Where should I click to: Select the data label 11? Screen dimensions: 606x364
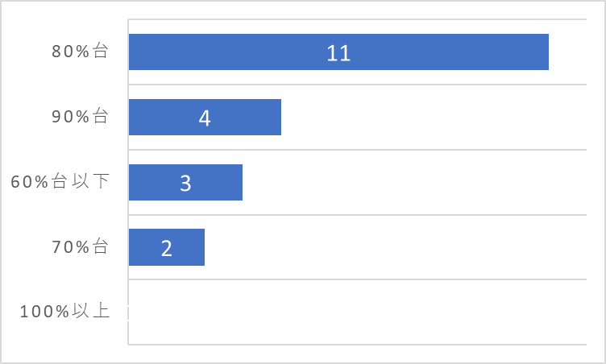(x=338, y=53)
